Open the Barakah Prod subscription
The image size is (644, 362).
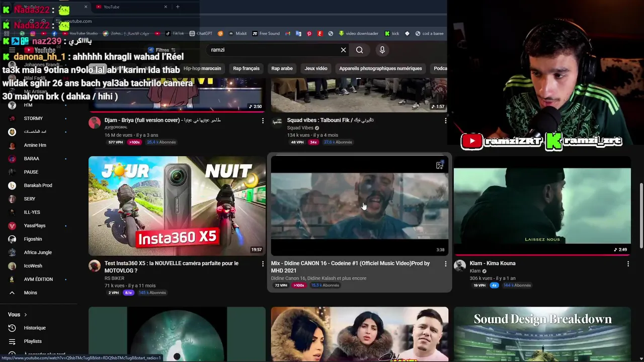(38, 186)
